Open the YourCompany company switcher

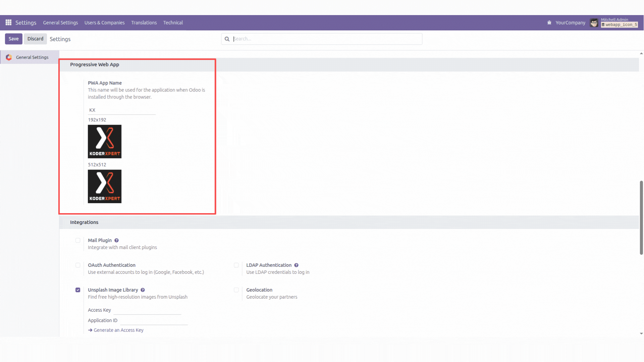[x=570, y=22]
